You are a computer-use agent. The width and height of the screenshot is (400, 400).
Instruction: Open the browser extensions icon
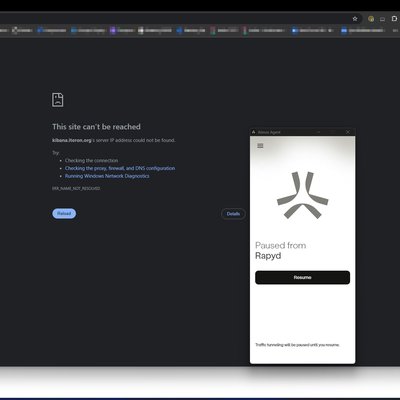[394, 19]
